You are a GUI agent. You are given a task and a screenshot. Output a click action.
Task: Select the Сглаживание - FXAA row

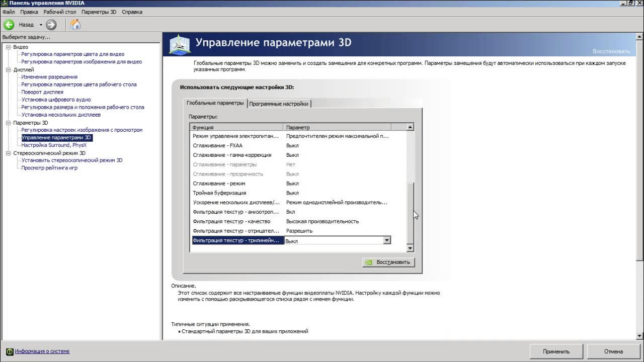298,145
